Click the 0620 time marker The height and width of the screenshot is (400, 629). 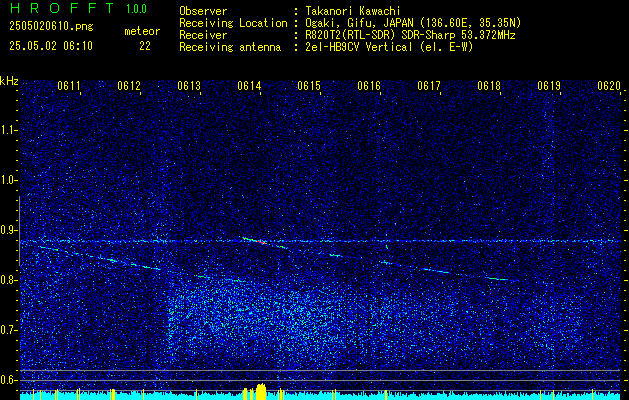click(x=609, y=85)
